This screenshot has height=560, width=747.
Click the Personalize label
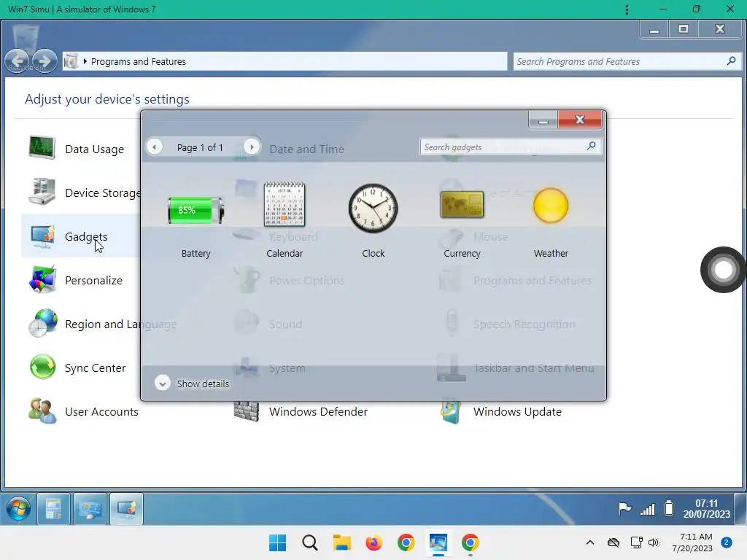[x=94, y=281]
